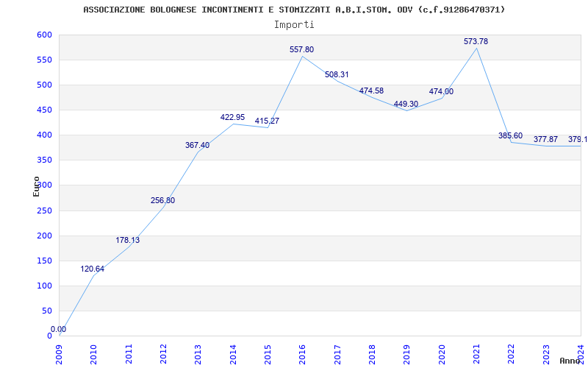Image resolution: width=588 pixels, height=368 pixels.
Task: Select the 474.58 data label
Action: (371, 91)
